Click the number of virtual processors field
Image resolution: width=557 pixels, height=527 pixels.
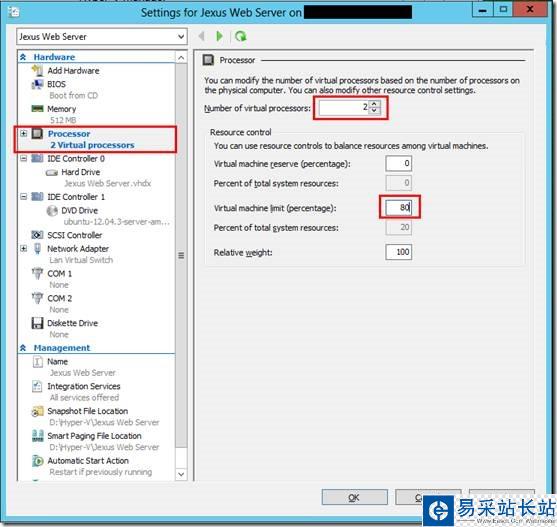point(344,107)
